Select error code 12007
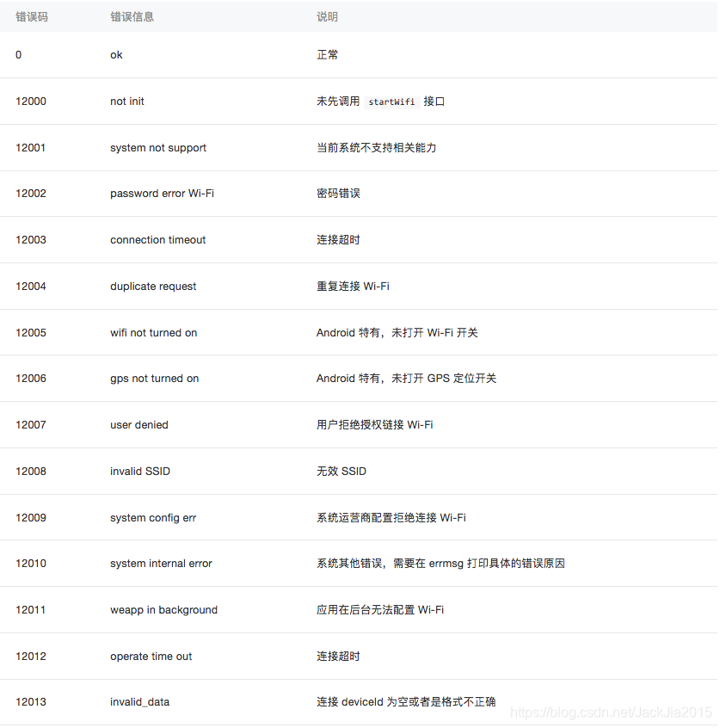The width and height of the screenshot is (720, 728). (31, 425)
